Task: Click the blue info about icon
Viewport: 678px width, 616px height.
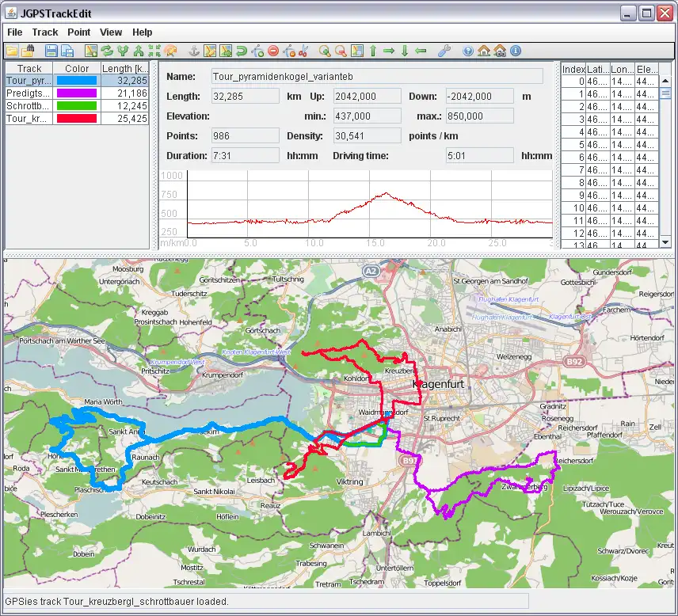Action: click(x=516, y=51)
